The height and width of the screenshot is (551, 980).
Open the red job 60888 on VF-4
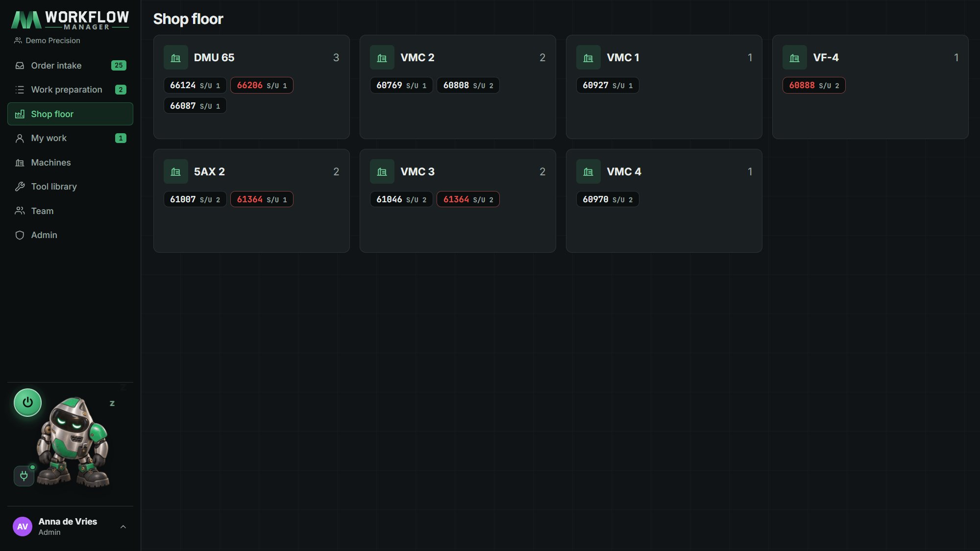[x=814, y=85]
